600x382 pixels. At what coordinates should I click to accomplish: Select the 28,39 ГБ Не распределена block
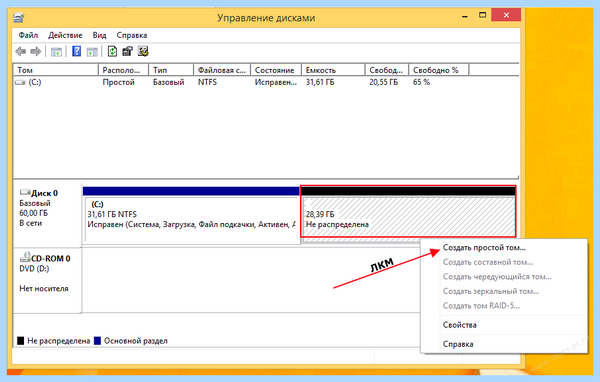click(408, 212)
